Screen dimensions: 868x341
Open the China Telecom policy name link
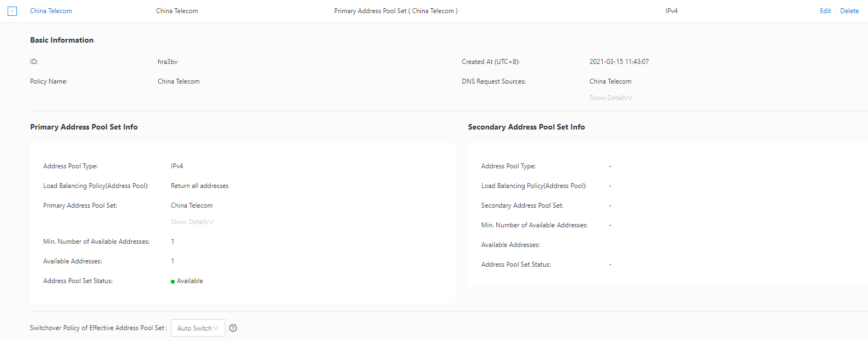(x=51, y=11)
